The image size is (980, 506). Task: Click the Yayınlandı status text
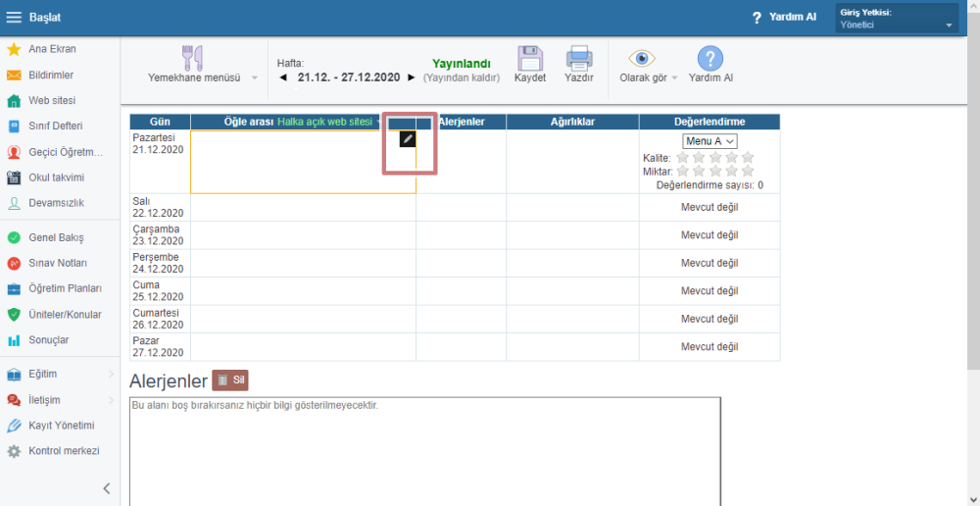(462, 63)
